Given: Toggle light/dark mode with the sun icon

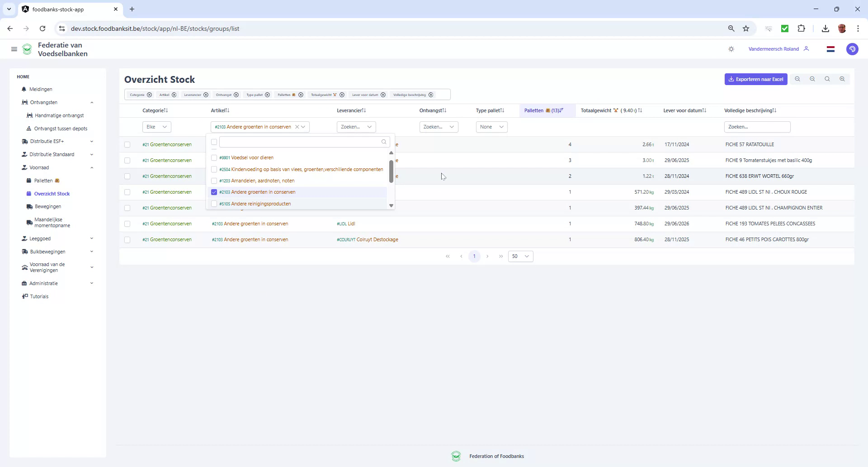Looking at the screenshot, I should point(731,49).
